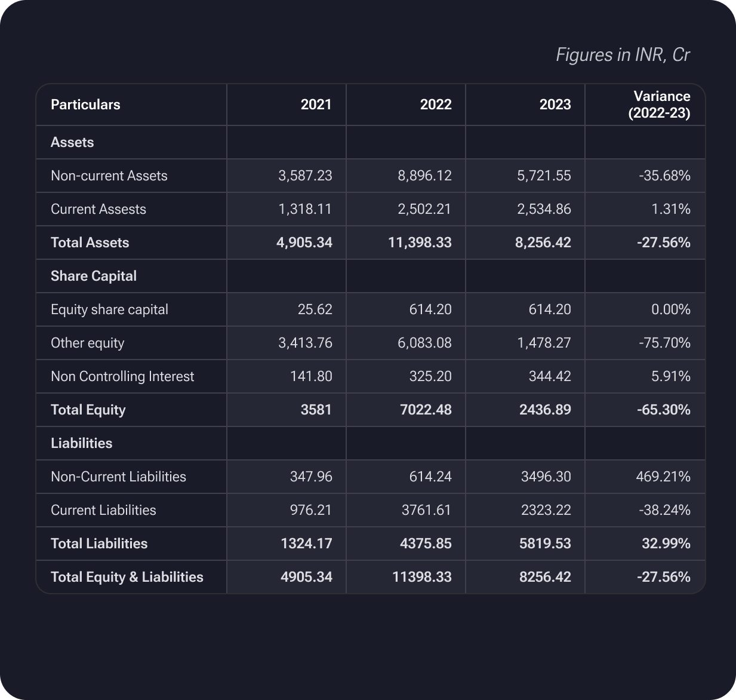Click the Non Controlling Interest label
This screenshot has width=736, height=700.
pos(122,376)
